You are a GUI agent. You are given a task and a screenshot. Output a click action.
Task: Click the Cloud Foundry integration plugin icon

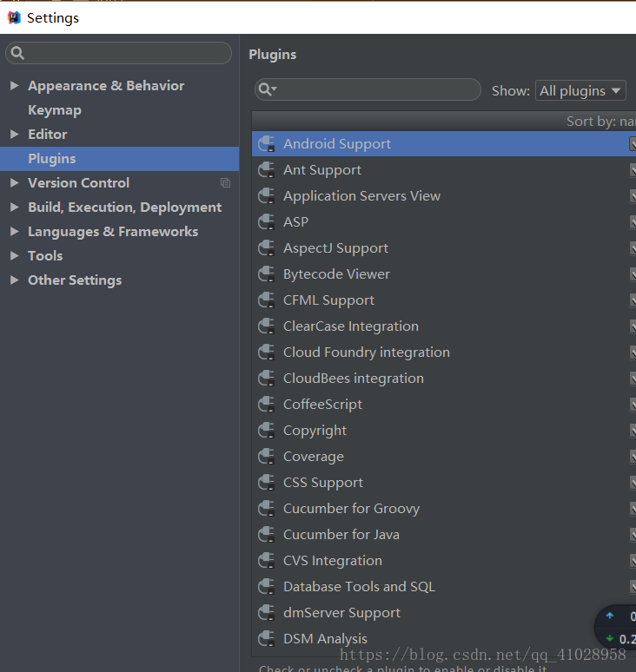point(267,352)
